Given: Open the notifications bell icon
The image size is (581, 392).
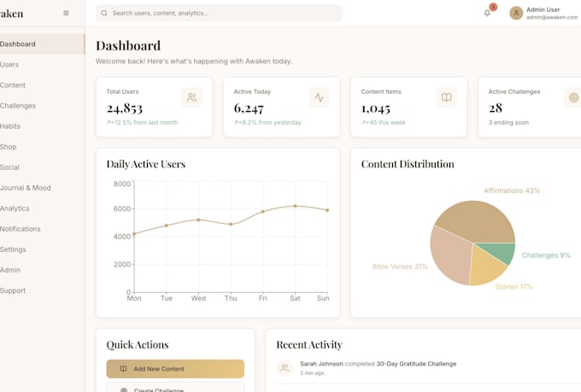Looking at the screenshot, I should pos(487,14).
